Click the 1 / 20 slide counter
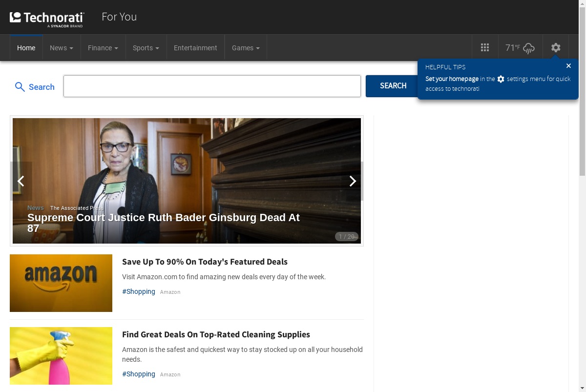 347,237
